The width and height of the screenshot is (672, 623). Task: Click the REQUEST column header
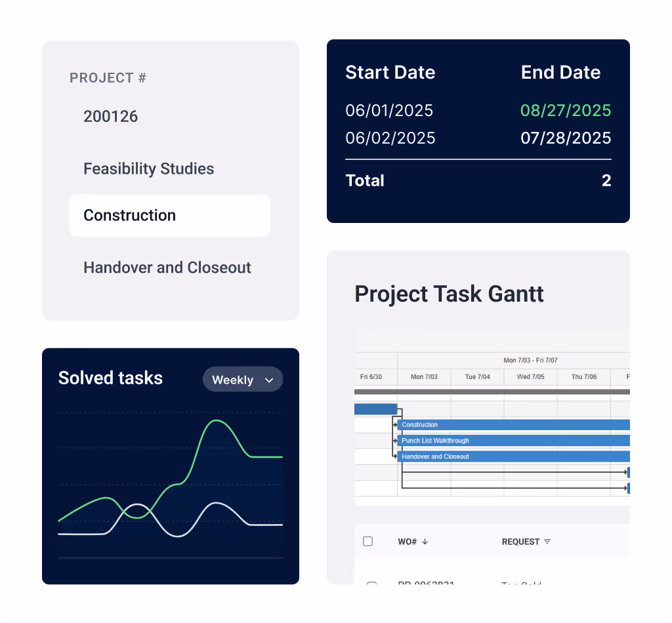click(x=520, y=542)
